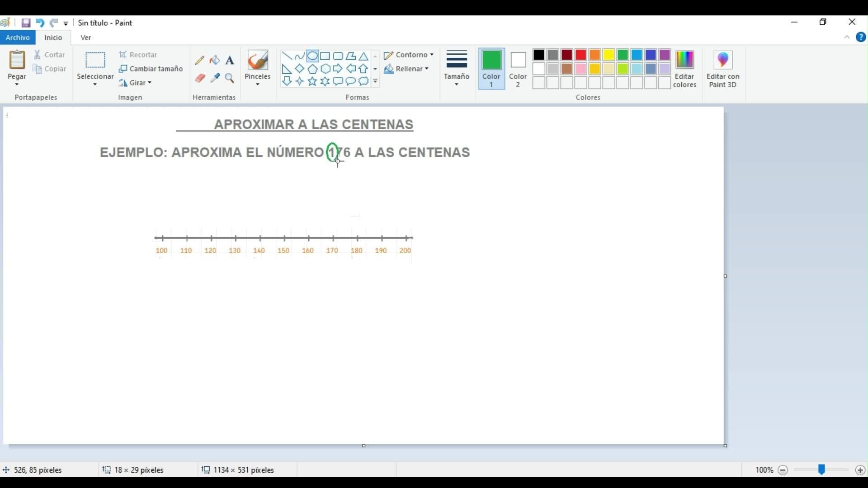
Task: Pick the yellow color swatch
Action: click(609, 55)
